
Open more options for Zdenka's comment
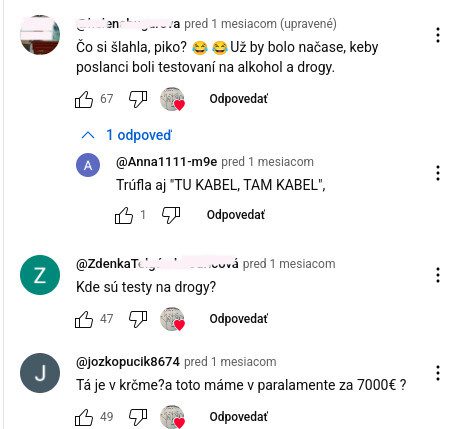(x=438, y=275)
